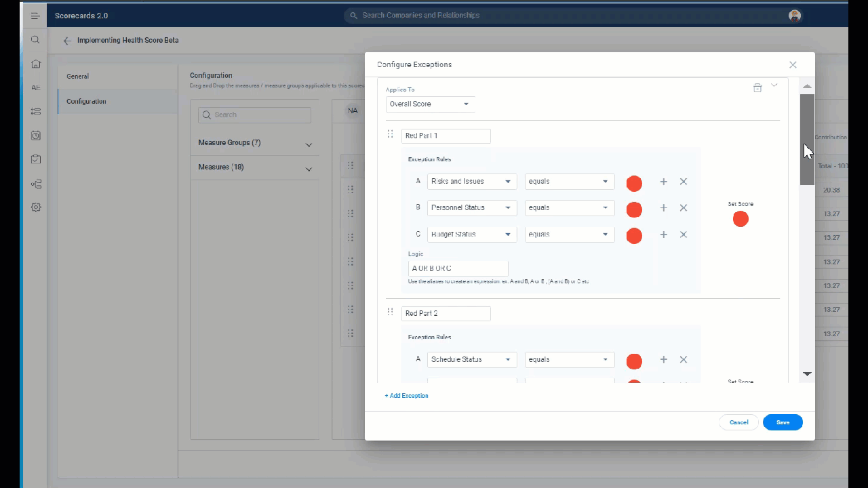Click red color value for Risks and Issues
Image resolution: width=868 pixels, height=488 pixels.
(x=634, y=184)
